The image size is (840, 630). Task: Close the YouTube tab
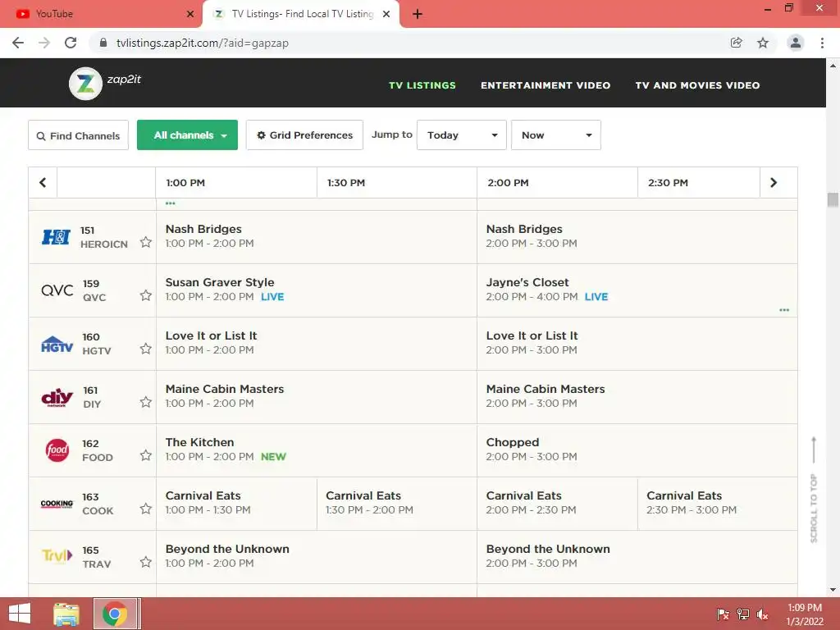pos(190,14)
